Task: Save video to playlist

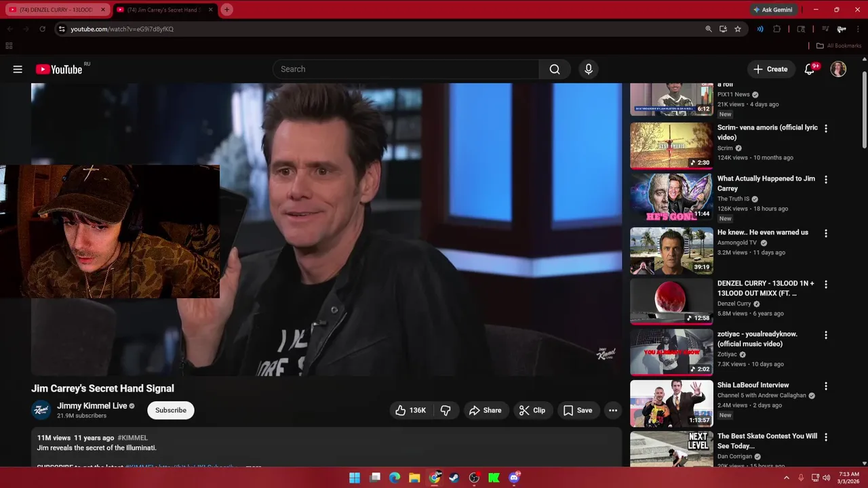Action: coord(578,410)
